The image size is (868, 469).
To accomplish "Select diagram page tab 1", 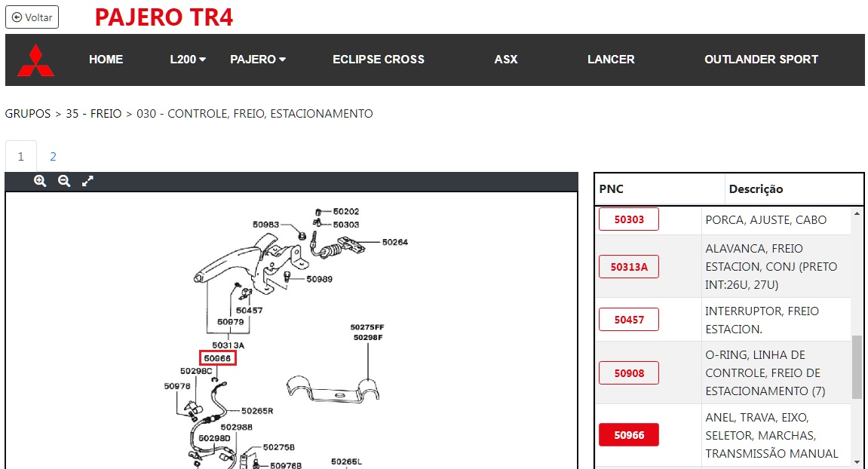I will click(21, 157).
